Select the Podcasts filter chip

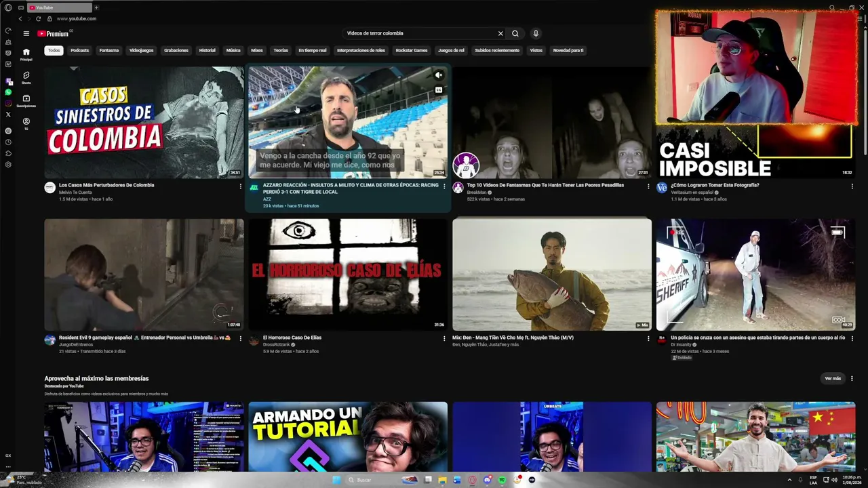pyautogui.click(x=80, y=50)
